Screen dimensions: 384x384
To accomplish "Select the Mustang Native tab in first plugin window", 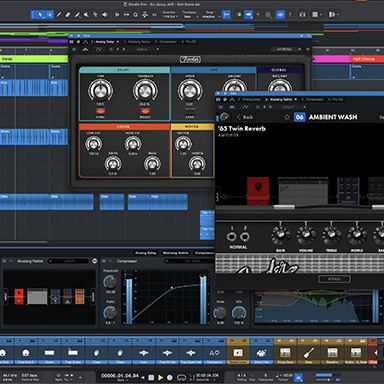I will pos(137,42).
